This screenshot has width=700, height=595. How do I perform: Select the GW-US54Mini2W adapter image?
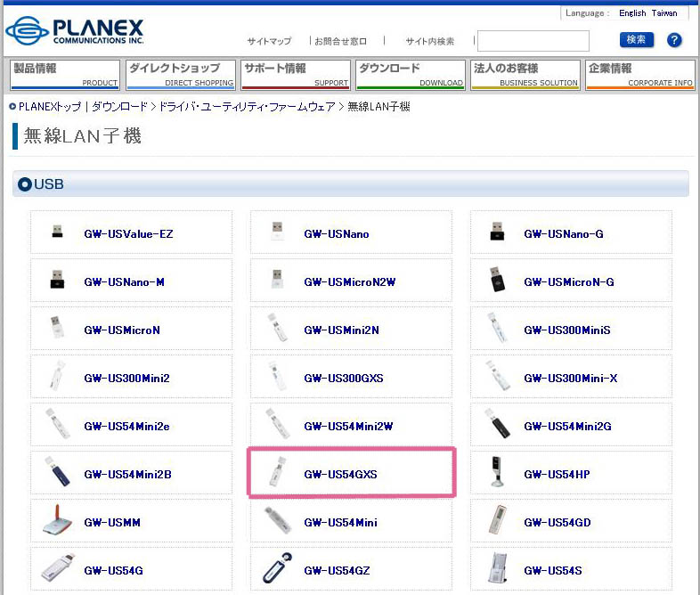(278, 424)
